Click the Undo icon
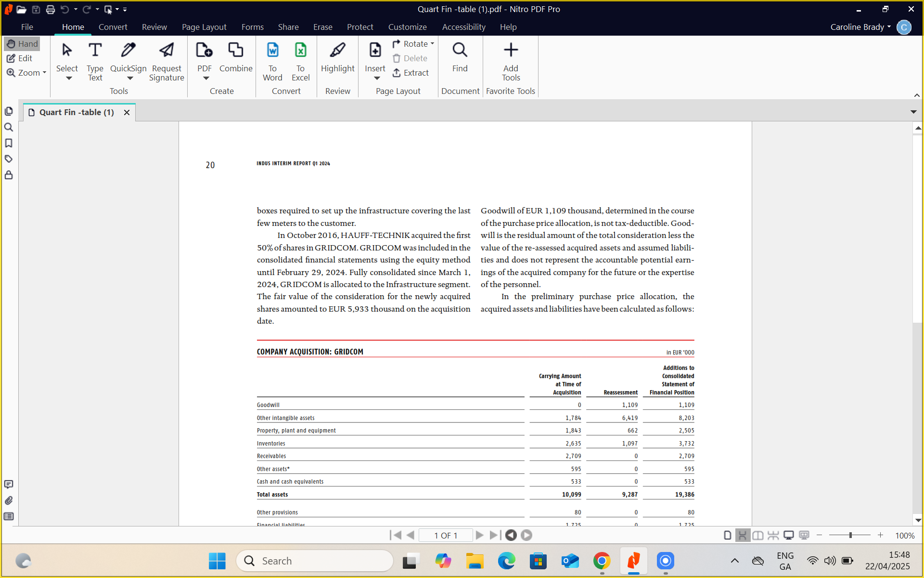 [64, 9]
